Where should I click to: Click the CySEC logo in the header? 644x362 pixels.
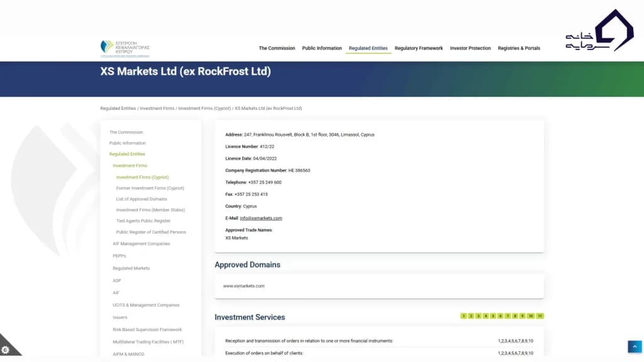[x=125, y=48]
